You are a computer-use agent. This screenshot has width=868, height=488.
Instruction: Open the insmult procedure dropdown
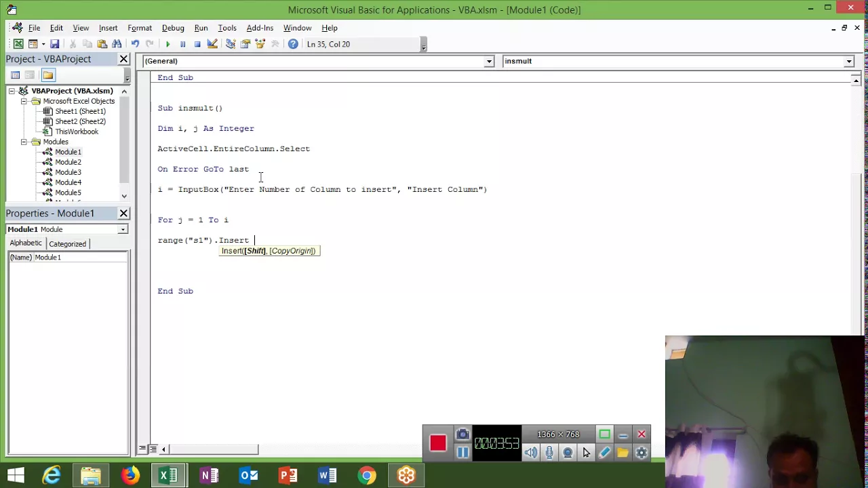point(848,61)
